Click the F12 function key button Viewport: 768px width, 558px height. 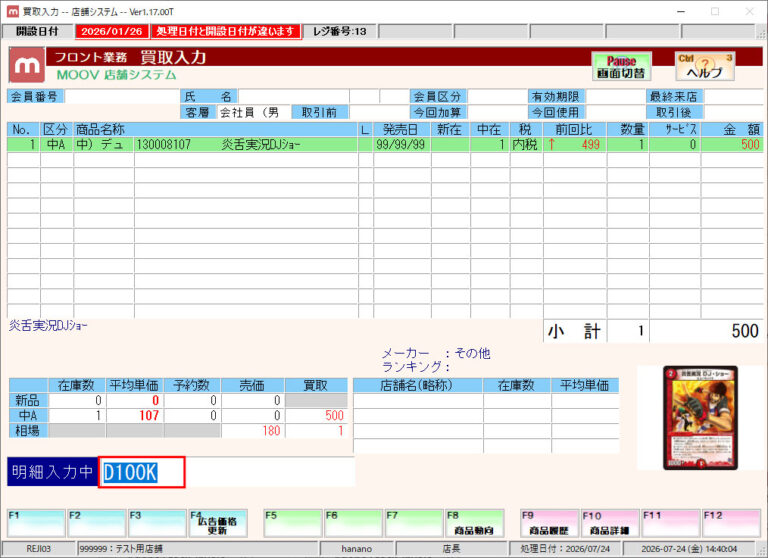point(731,523)
